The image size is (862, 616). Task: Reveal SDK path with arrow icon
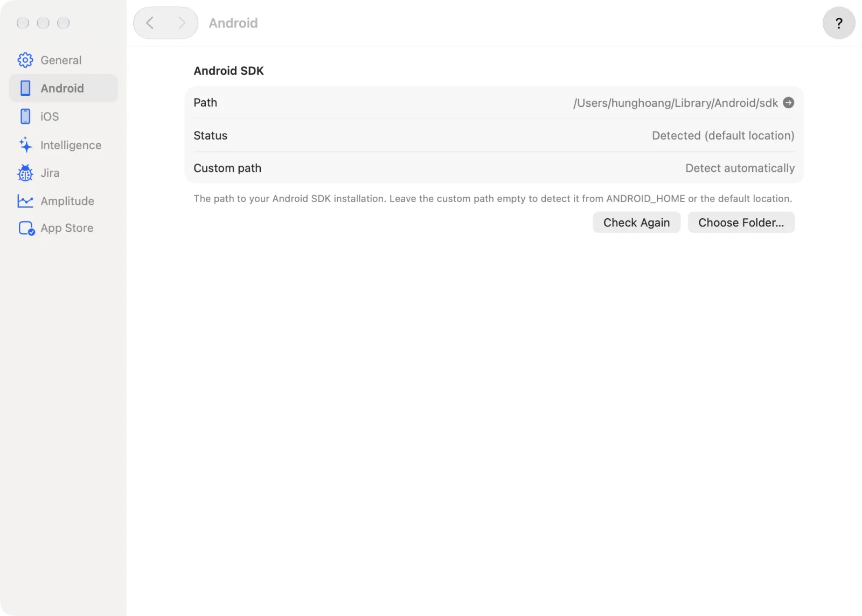[x=788, y=102]
